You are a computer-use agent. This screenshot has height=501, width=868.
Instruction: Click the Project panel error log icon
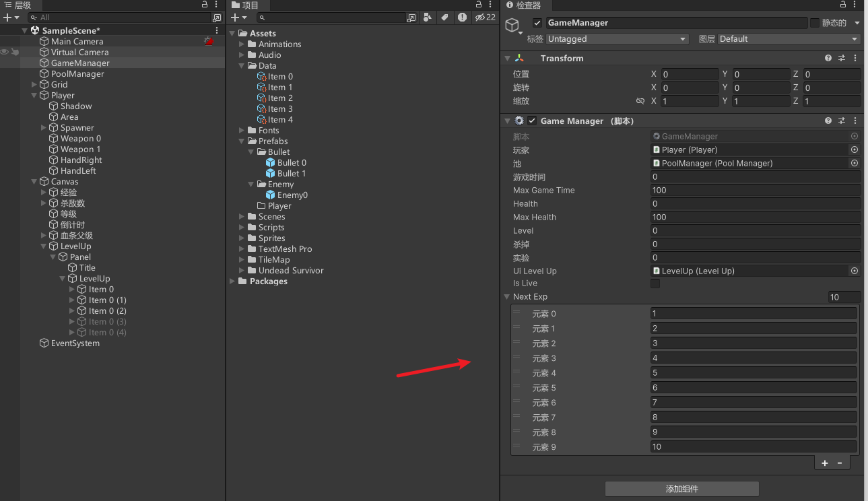click(x=462, y=18)
